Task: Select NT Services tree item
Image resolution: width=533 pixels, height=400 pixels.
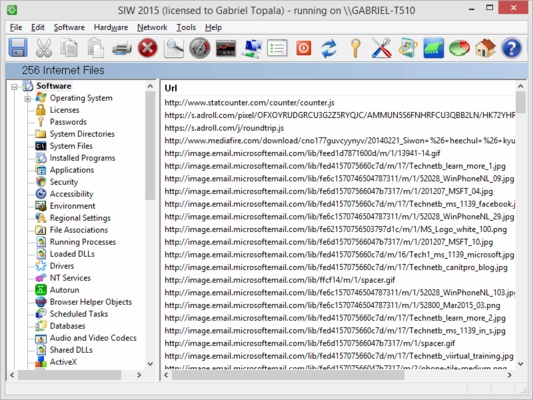Action: coord(70,278)
